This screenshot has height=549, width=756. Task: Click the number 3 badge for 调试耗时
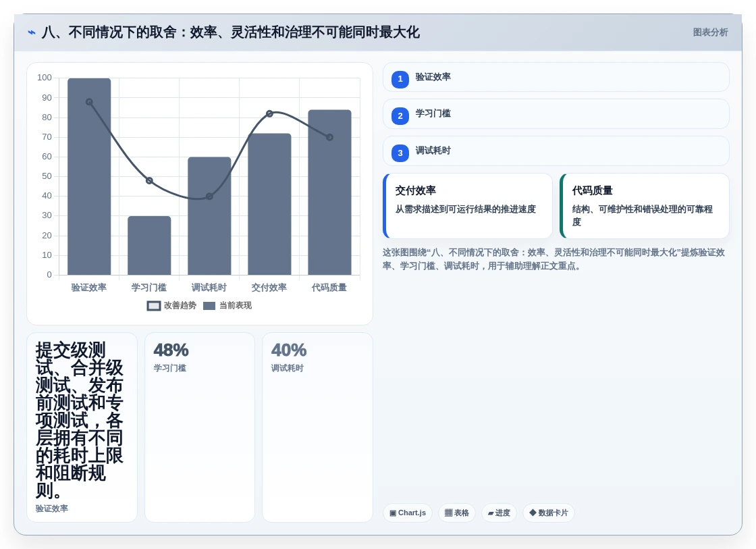click(400, 153)
